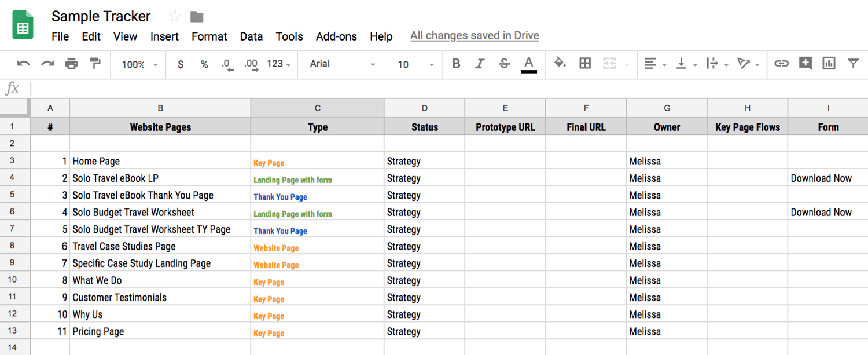Image resolution: width=868 pixels, height=355 pixels.
Task: Click the text color swatch
Action: coord(528,64)
